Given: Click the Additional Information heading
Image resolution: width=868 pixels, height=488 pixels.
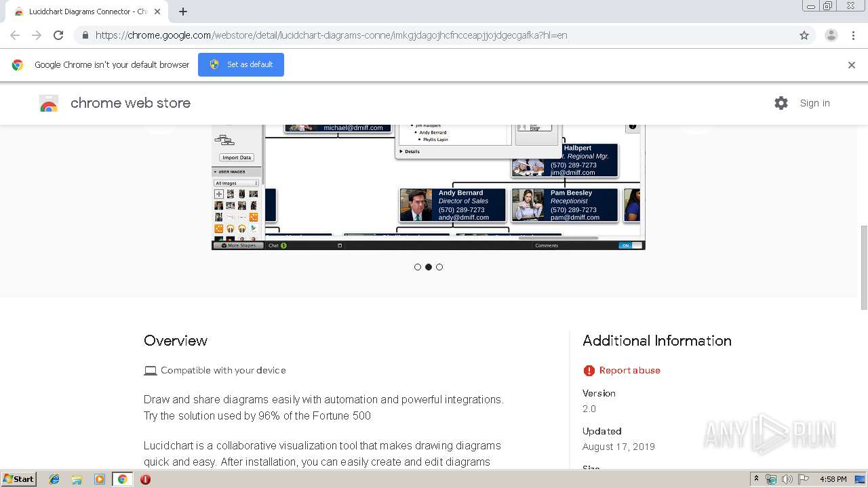Looking at the screenshot, I should coord(657,341).
